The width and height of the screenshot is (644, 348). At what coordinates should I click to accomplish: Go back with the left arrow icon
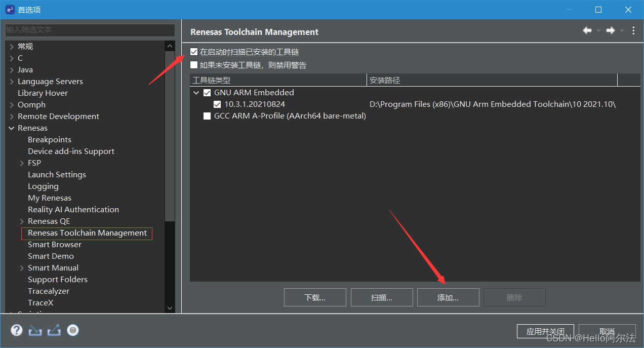point(587,31)
